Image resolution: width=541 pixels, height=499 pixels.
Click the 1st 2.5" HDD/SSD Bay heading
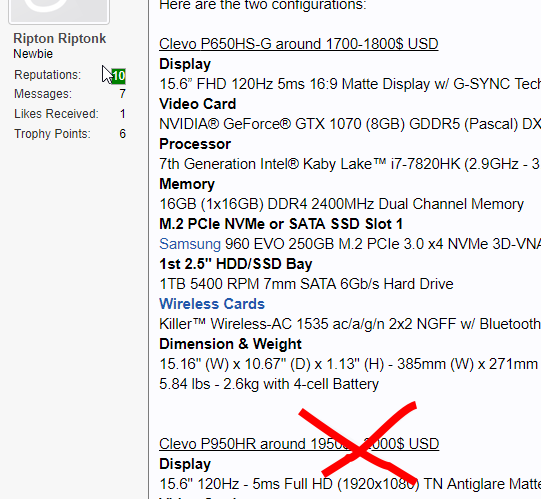[236, 264]
